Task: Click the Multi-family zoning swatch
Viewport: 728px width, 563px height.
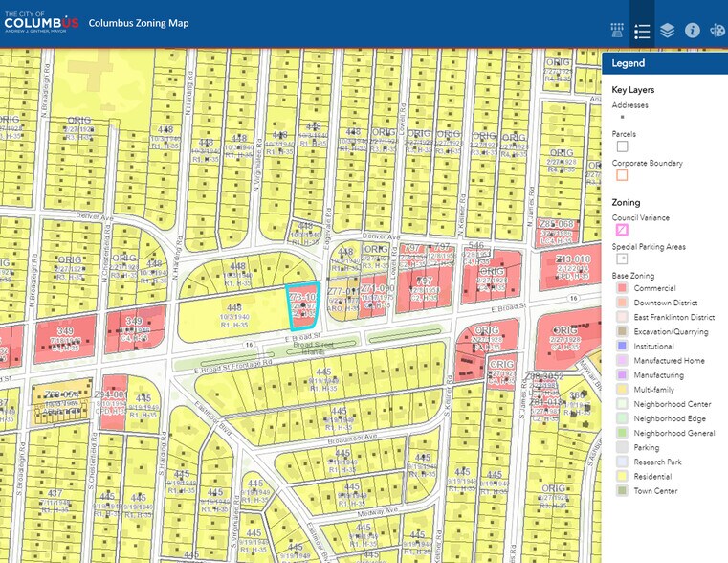Action: (622, 390)
